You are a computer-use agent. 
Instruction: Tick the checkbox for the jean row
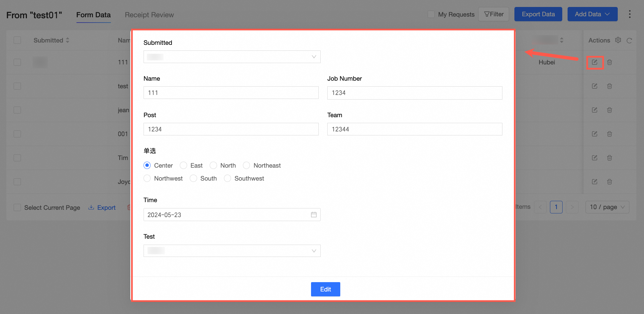(17, 110)
